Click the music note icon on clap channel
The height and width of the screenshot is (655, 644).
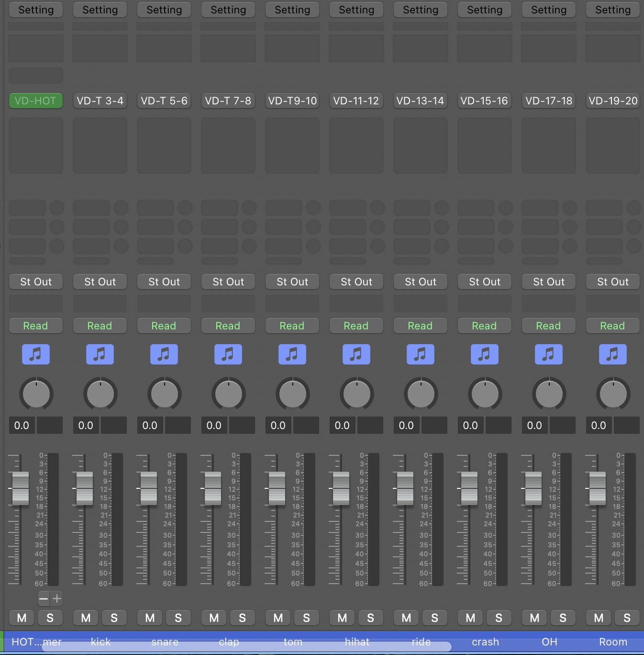click(228, 354)
